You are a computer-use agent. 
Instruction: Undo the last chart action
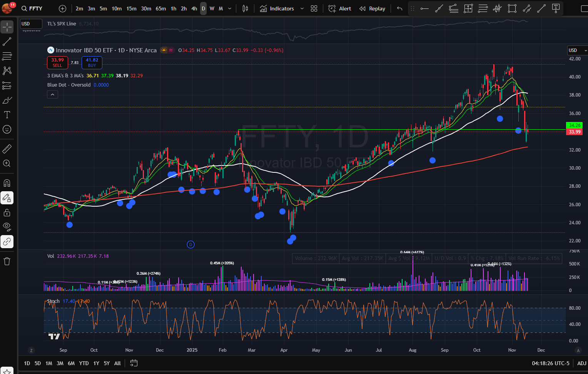pyautogui.click(x=399, y=8)
